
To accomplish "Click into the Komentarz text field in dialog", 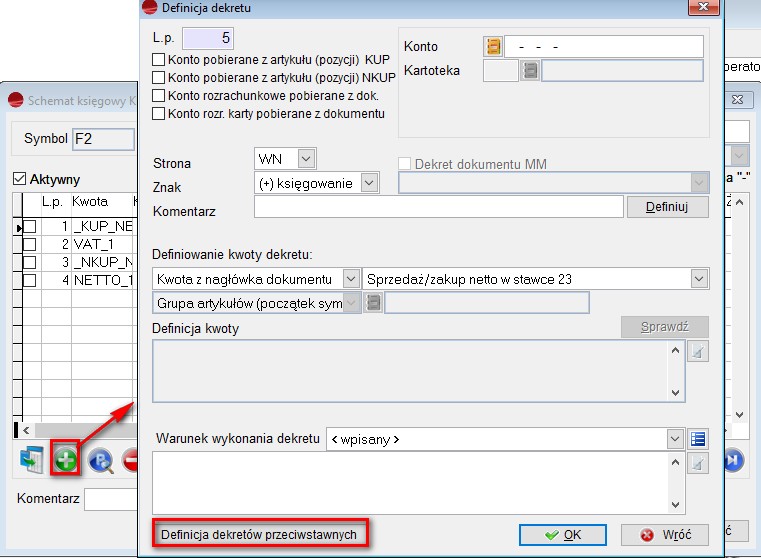I will 438,207.
